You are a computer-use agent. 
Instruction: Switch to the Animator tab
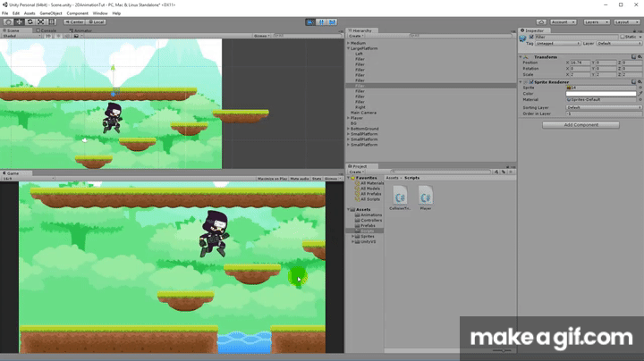[82, 30]
